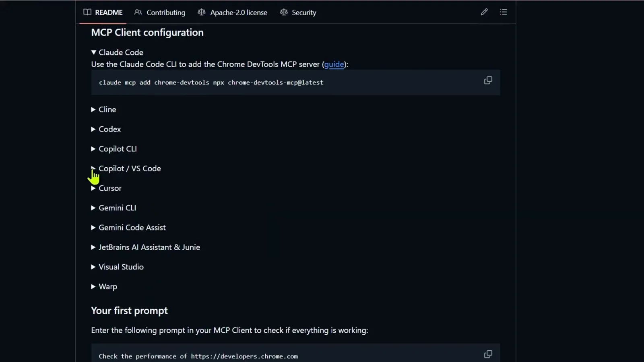The height and width of the screenshot is (362, 644).
Task: Click the Your first prompt heading
Action: (129, 311)
